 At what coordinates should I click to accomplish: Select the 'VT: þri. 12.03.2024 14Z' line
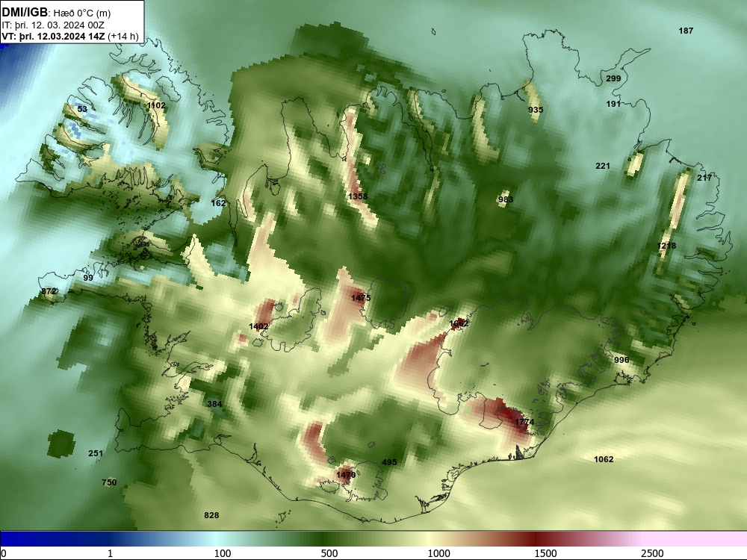tap(54, 37)
